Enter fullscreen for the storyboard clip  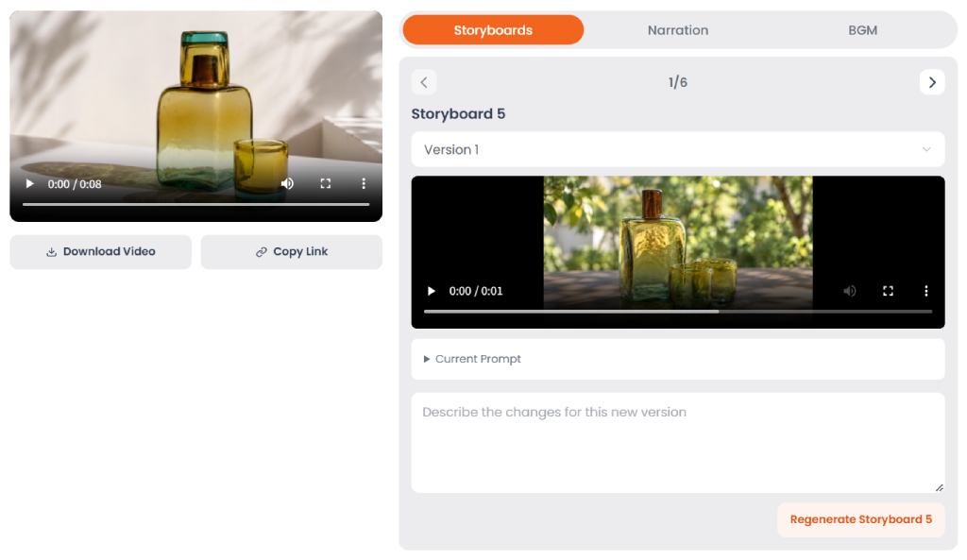pyautogui.click(x=888, y=291)
